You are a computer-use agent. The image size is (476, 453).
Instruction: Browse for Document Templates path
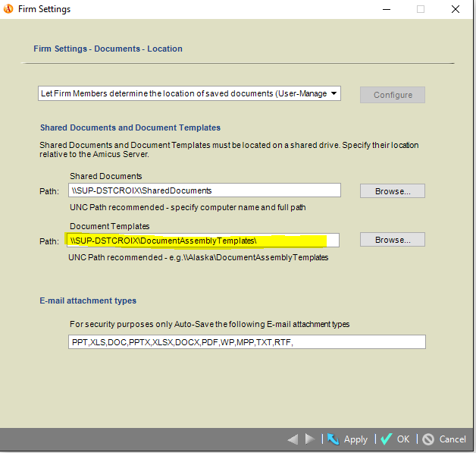pyautogui.click(x=393, y=240)
